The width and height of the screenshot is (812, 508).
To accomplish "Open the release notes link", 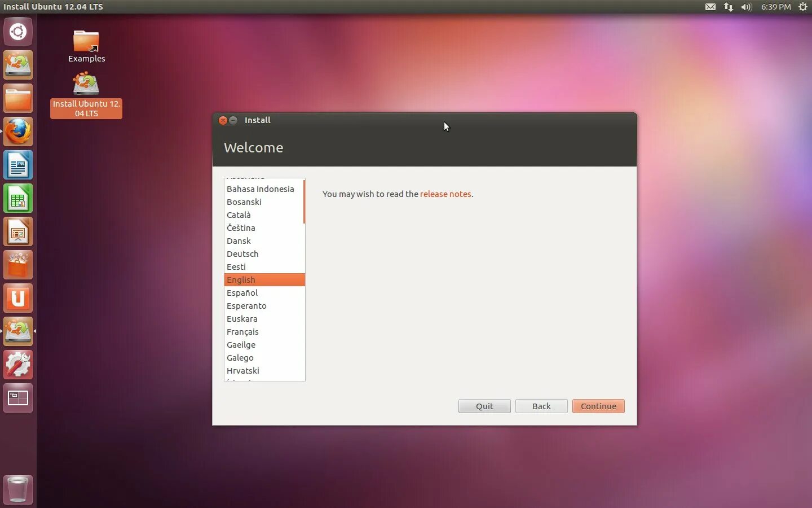I will click(445, 194).
